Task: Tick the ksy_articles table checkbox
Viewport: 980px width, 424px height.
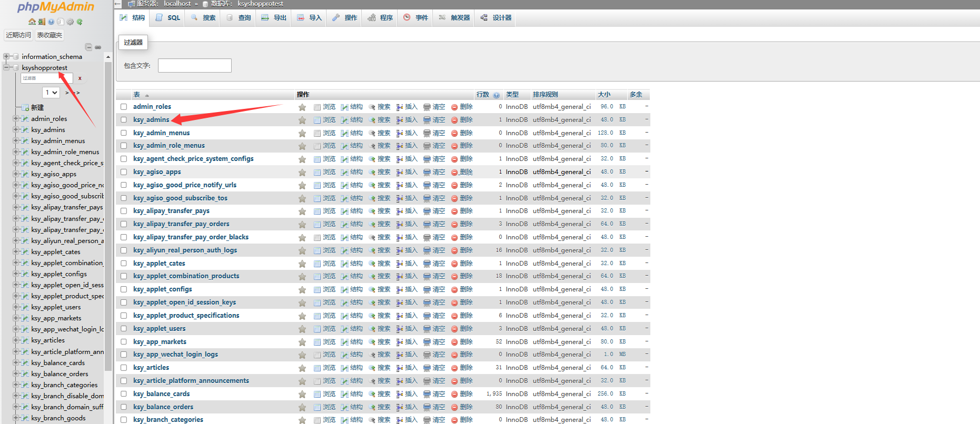Action: [x=124, y=368]
